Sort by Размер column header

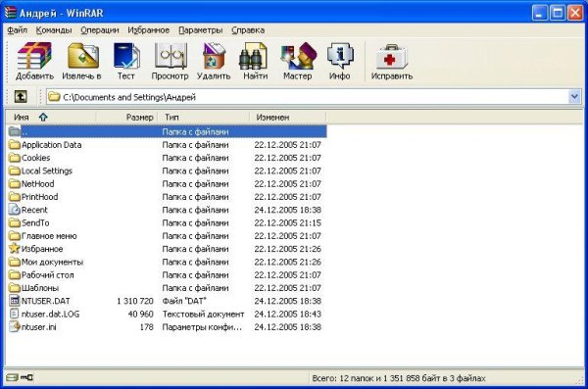tap(126, 117)
